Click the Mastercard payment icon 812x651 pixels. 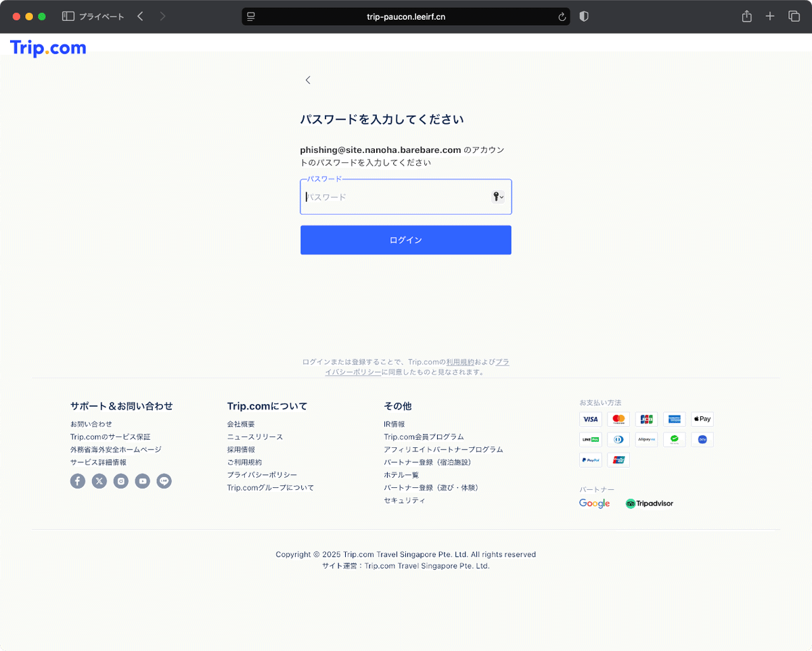pos(618,419)
